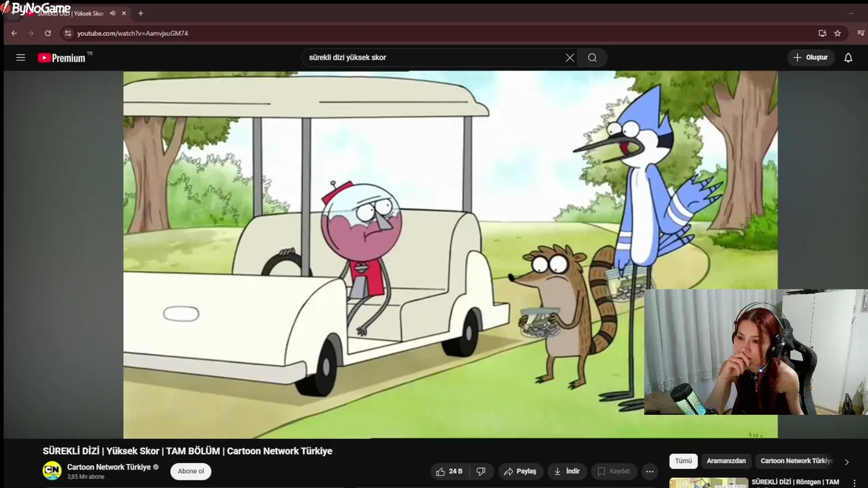Open media control icon in browser toolbar
The width and height of the screenshot is (868, 488).
point(861,33)
